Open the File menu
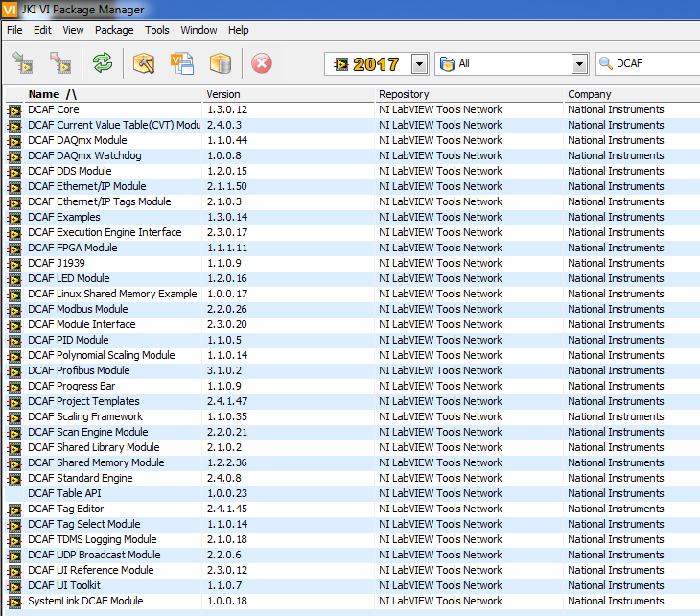Image resolution: width=700 pixels, height=616 pixels. pos(14,30)
